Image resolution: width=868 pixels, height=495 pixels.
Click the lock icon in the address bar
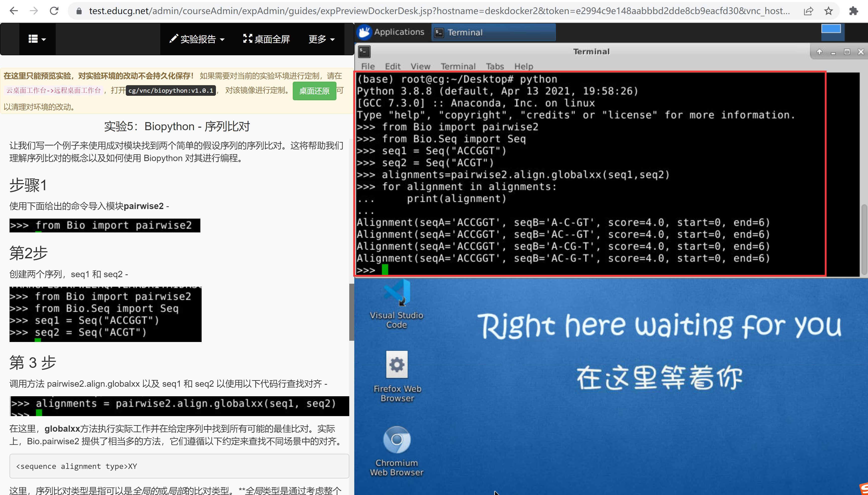click(x=79, y=11)
